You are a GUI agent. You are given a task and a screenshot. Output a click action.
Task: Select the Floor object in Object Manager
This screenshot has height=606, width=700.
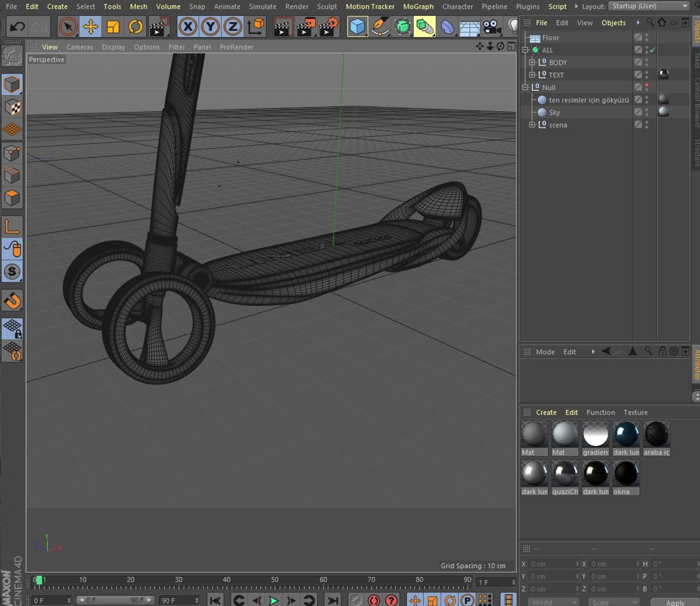(550, 38)
